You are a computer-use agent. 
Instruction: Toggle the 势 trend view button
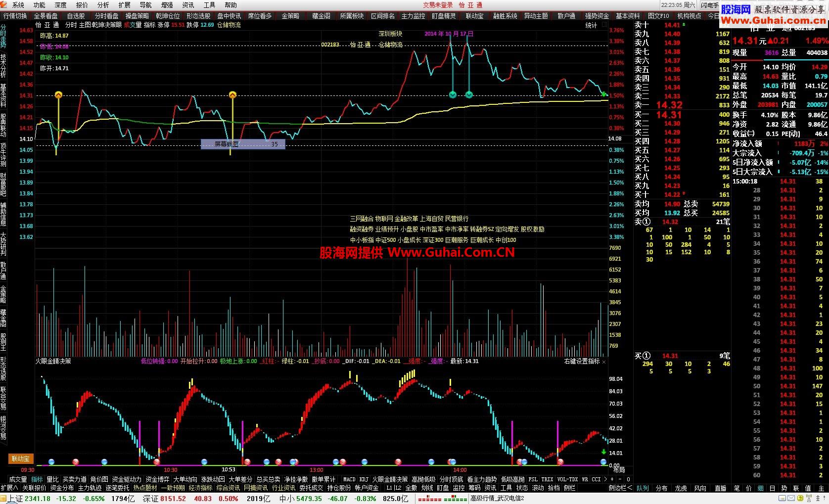[784, 488]
